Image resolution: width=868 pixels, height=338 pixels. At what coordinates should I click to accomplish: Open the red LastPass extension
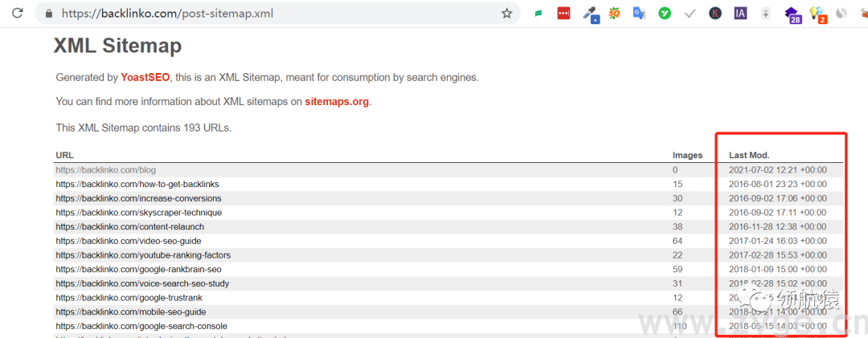click(x=564, y=14)
